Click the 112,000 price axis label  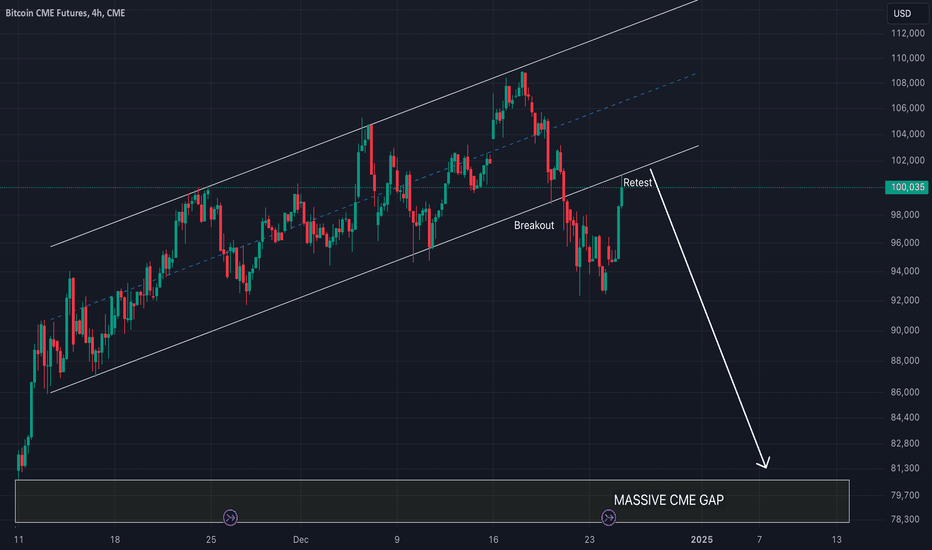908,33
